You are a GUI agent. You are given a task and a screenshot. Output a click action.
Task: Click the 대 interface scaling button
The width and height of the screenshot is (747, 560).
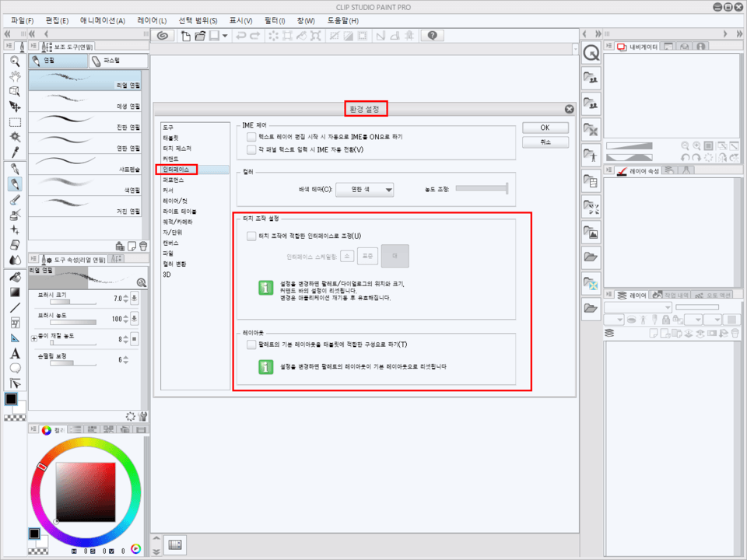click(395, 256)
